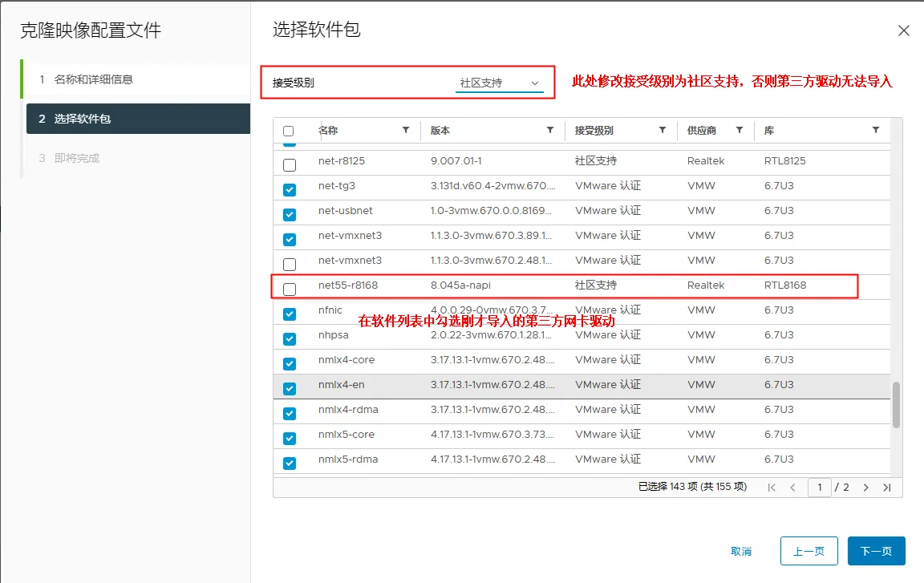
Task: Close the clone image profile dialog
Action: coord(903,31)
